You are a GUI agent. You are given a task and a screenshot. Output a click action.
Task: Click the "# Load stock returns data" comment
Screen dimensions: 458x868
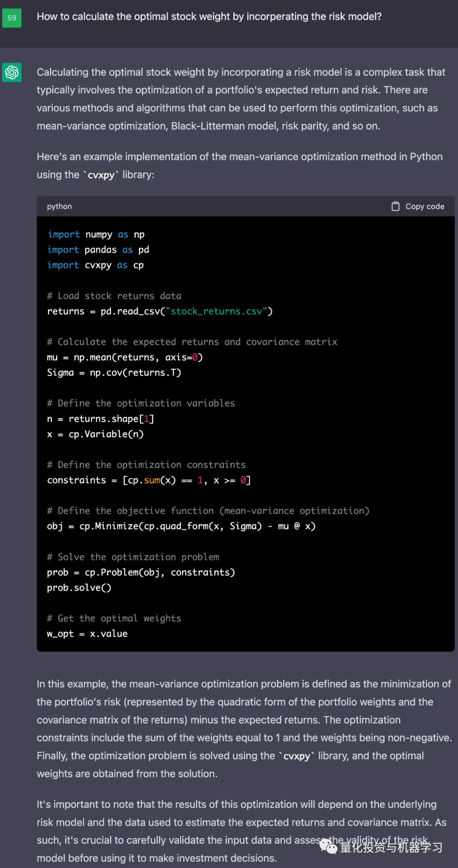(114, 296)
